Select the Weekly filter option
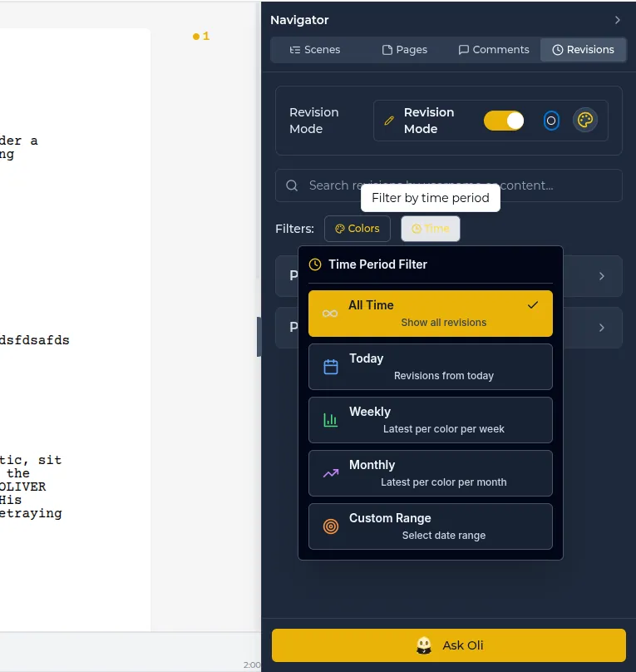636x672 pixels. [431, 420]
